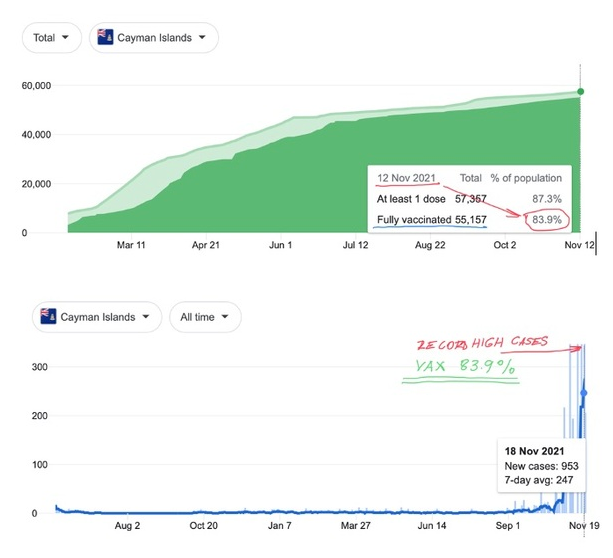Click Cayman flag icon in bottom selector
The height and width of the screenshot is (558, 613).
tap(47, 317)
